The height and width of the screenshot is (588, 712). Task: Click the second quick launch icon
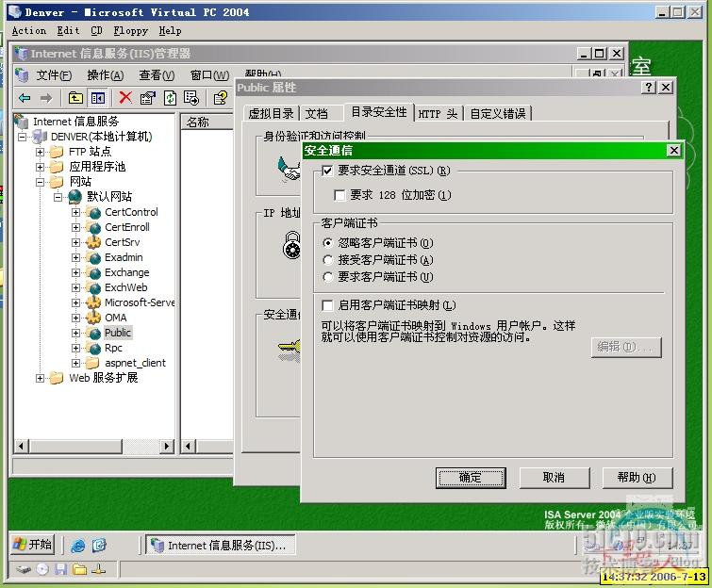tap(99, 546)
